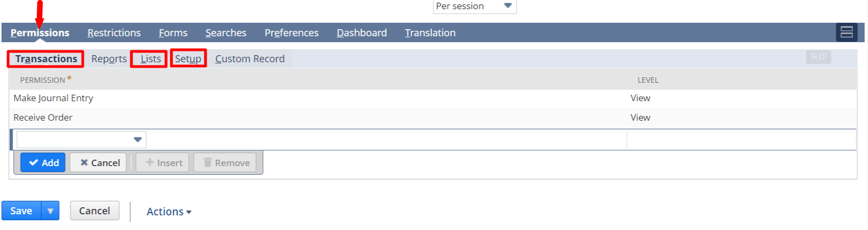Image resolution: width=868 pixels, height=230 pixels.
Task: Switch to the Forms tab
Action: point(173,33)
